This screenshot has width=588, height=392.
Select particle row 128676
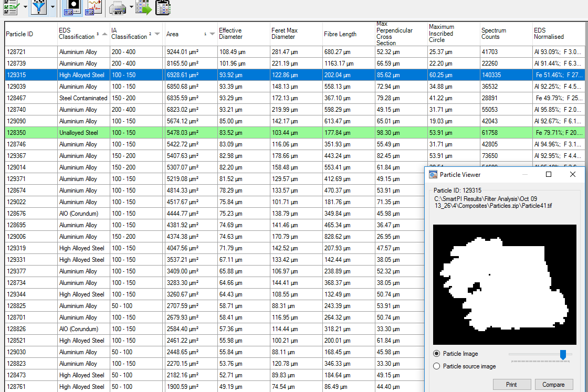215,214
